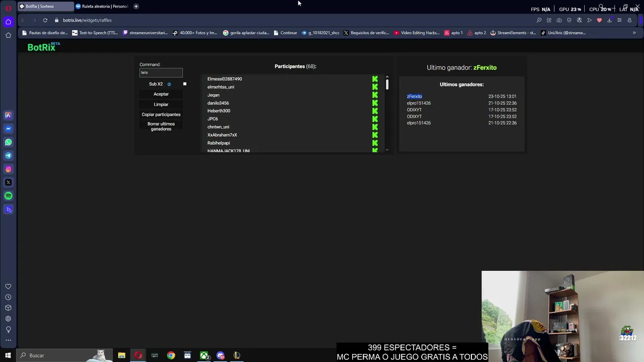Select winner zFerxito in the winners list

point(415,97)
